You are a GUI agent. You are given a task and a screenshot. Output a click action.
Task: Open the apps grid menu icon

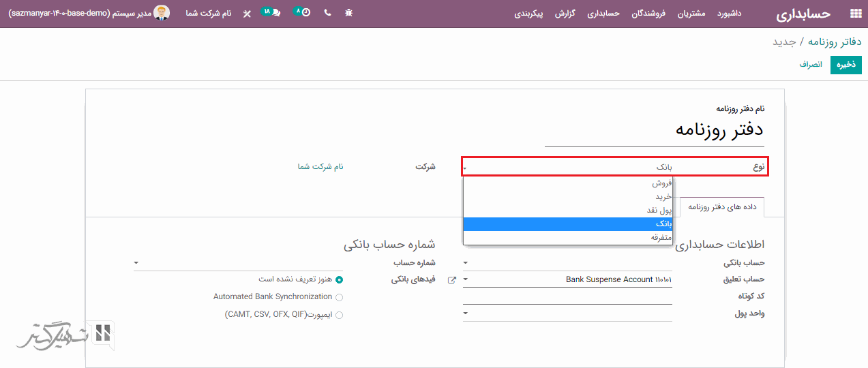pyautogui.click(x=855, y=14)
